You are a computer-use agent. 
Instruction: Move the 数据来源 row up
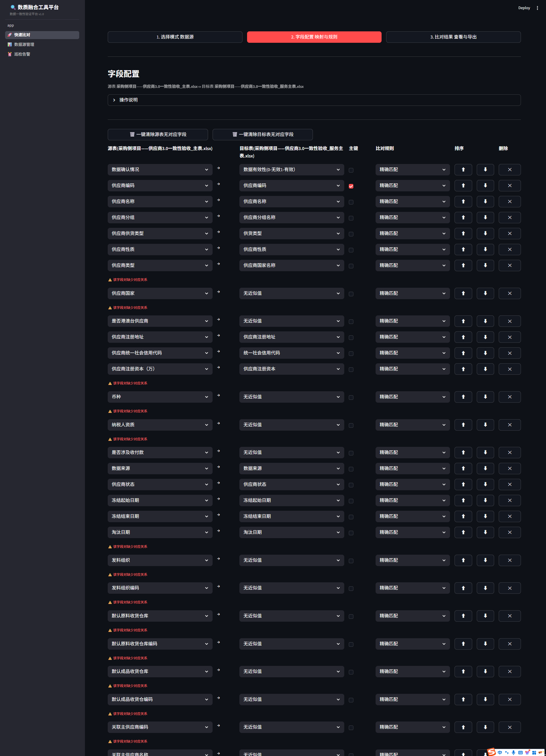pyautogui.click(x=463, y=469)
